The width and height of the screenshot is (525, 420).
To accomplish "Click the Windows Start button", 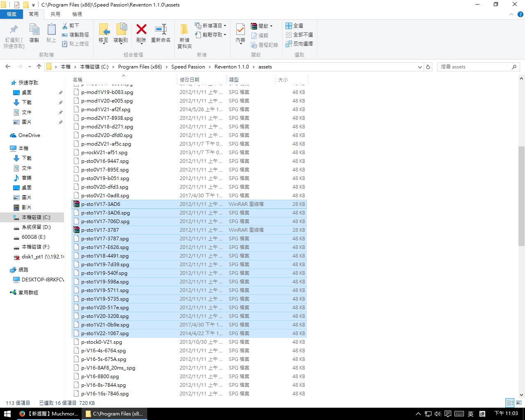I will [7, 414].
